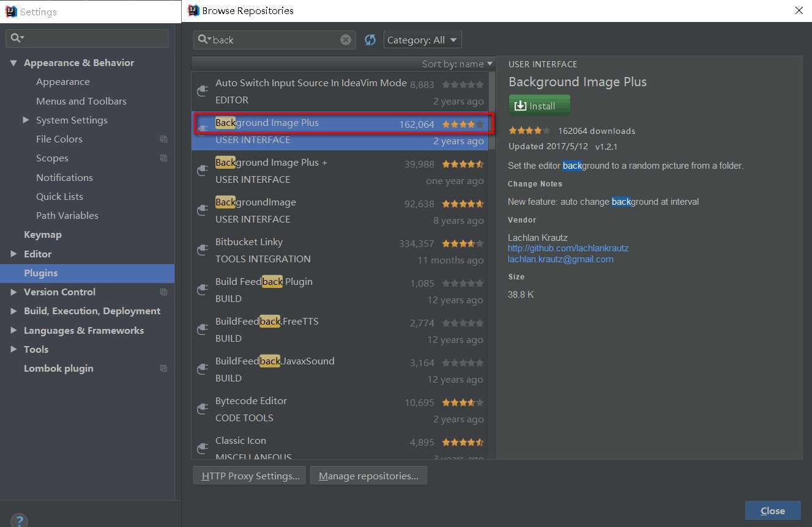812x527 pixels.
Task: Open Notifications settings
Action: (x=64, y=177)
